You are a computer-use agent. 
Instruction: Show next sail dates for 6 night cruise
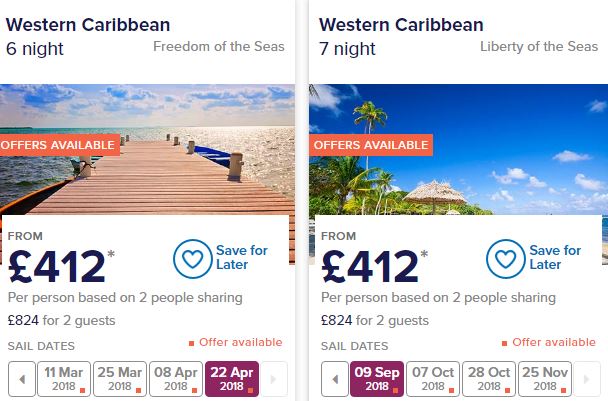pos(274,379)
